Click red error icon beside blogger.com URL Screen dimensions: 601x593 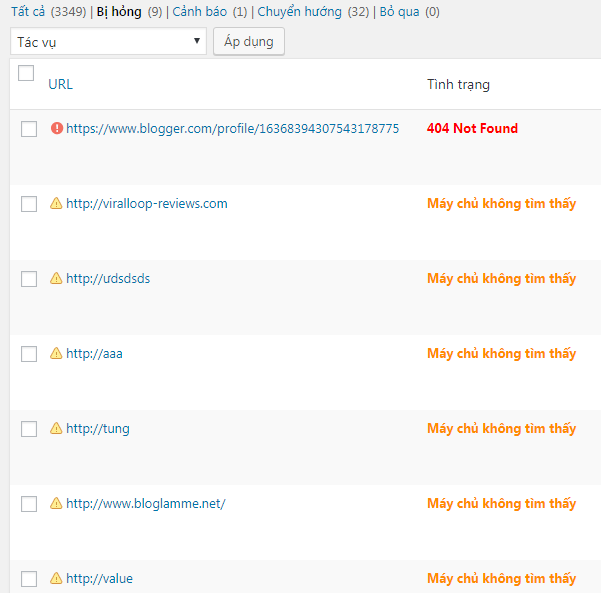coord(56,129)
